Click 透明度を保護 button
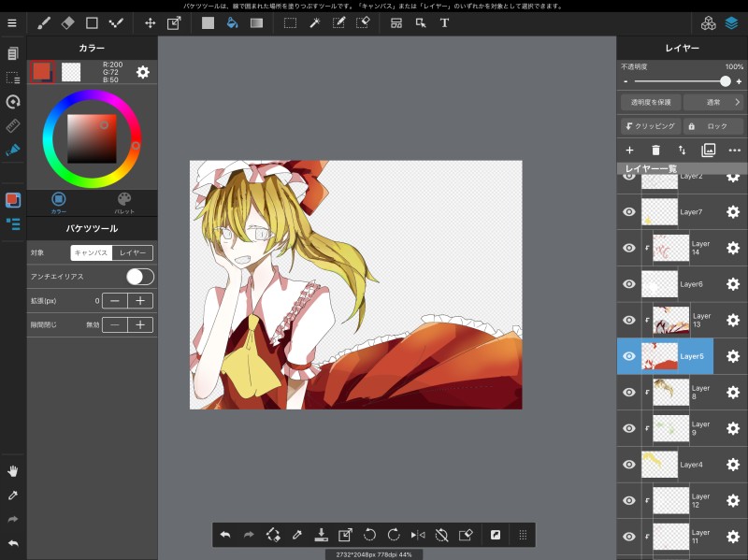This screenshot has height=560, width=748. [x=651, y=102]
